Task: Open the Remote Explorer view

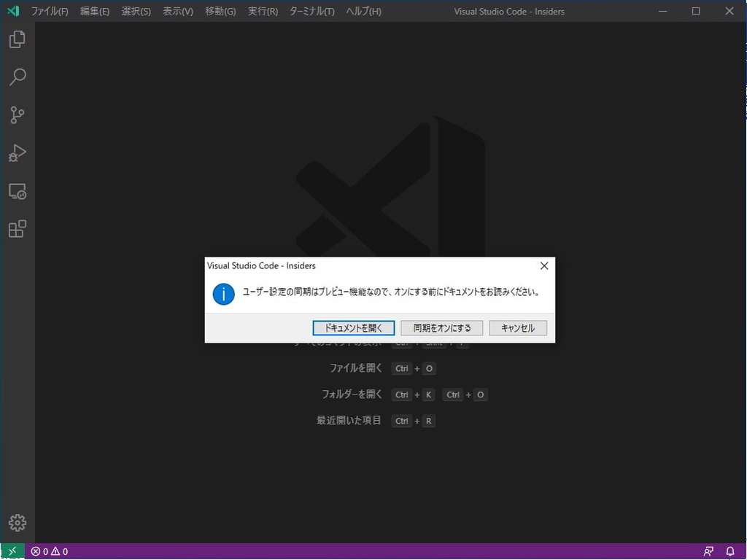Action: click(16, 191)
